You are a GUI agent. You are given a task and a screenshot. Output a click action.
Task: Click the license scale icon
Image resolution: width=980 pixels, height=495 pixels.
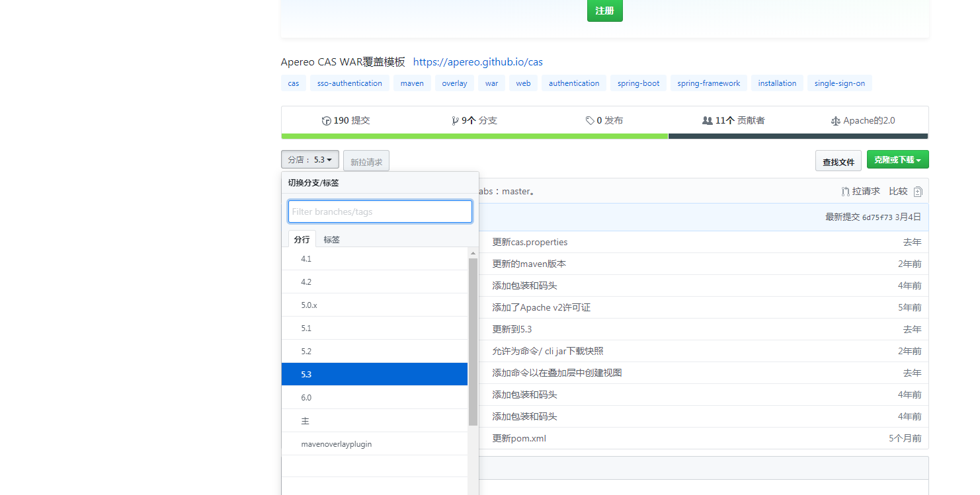click(836, 121)
